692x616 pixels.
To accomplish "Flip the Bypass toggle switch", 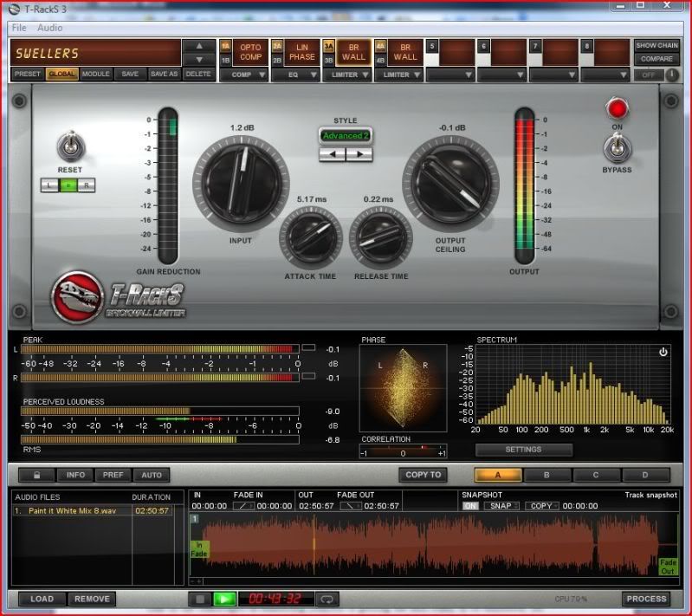I will (x=617, y=148).
